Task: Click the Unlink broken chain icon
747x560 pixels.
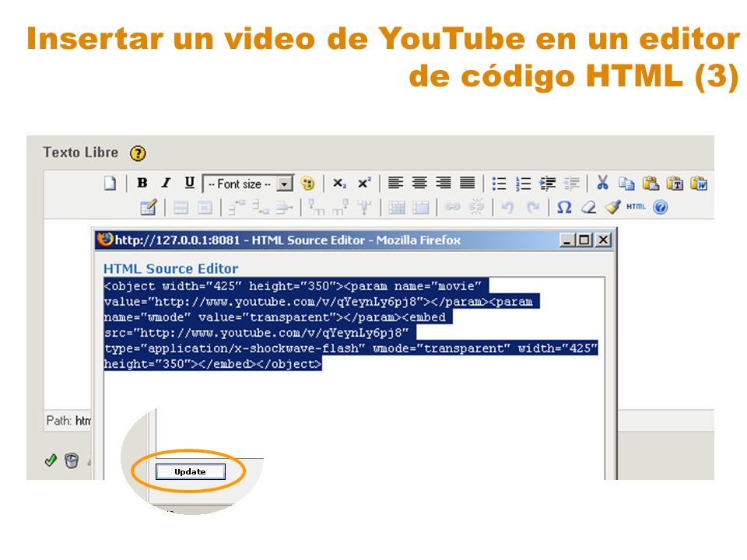Action: click(x=476, y=207)
